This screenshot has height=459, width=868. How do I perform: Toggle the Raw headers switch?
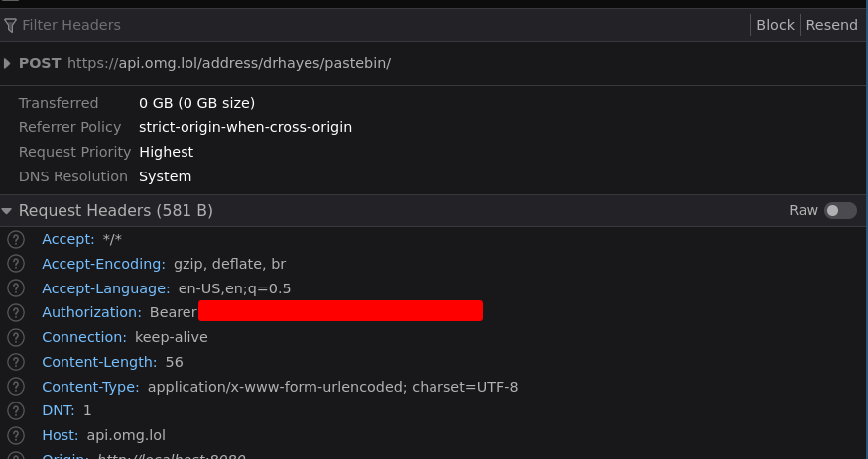pos(840,211)
